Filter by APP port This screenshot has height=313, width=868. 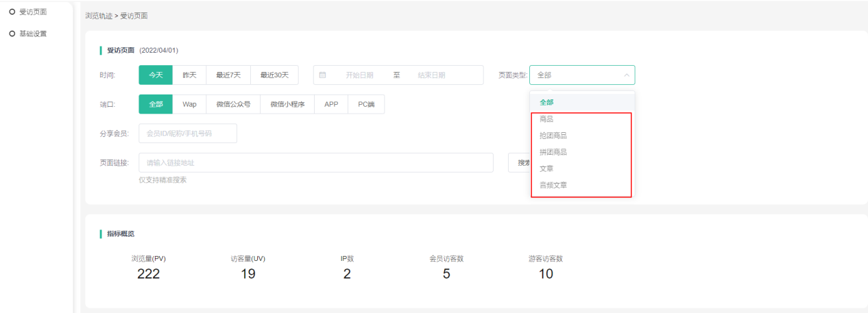(331, 104)
